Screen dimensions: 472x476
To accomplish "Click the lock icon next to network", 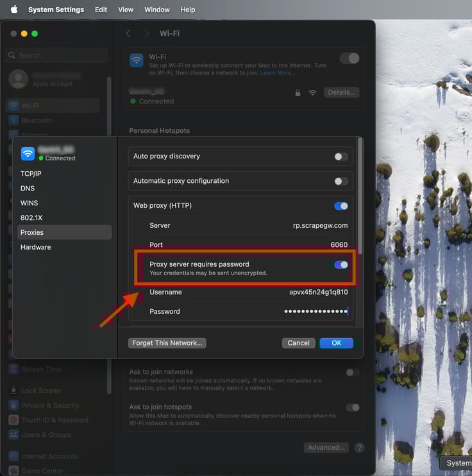I will tap(298, 93).
